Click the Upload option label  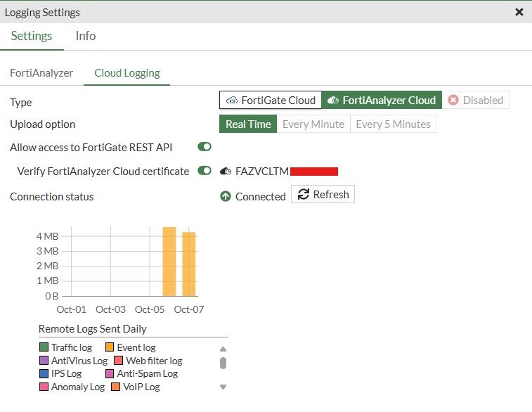pos(42,124)
